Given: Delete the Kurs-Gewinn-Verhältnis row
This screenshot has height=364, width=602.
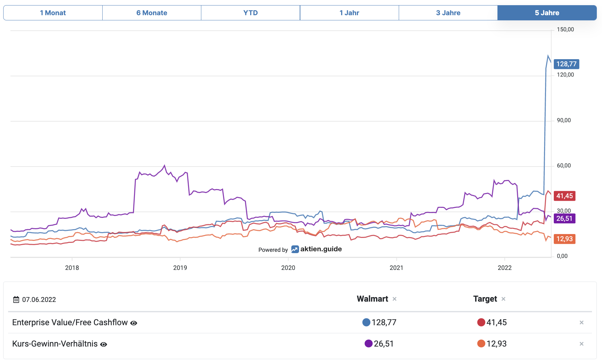Looking at the screenshot, I should (x=582, y=344).
